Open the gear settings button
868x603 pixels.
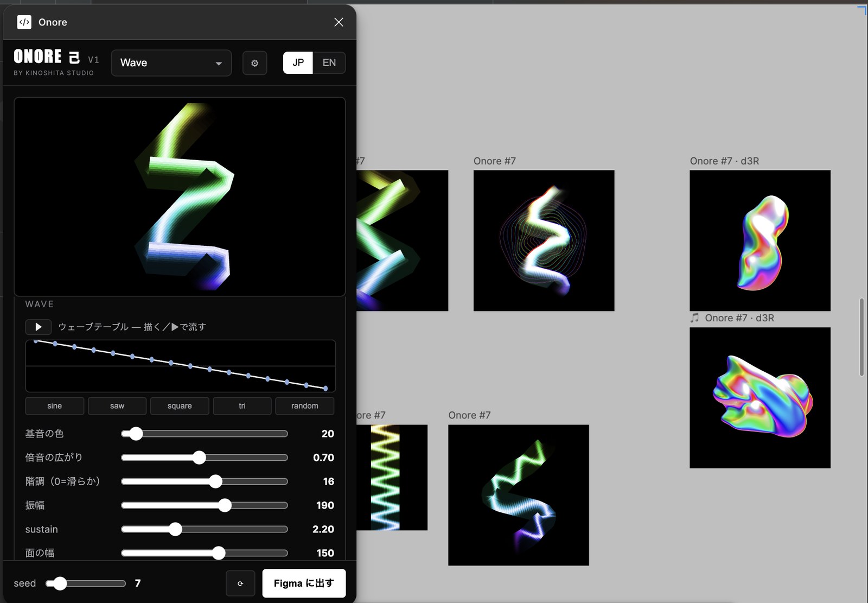pyautogui.click(x=254, y=63)
